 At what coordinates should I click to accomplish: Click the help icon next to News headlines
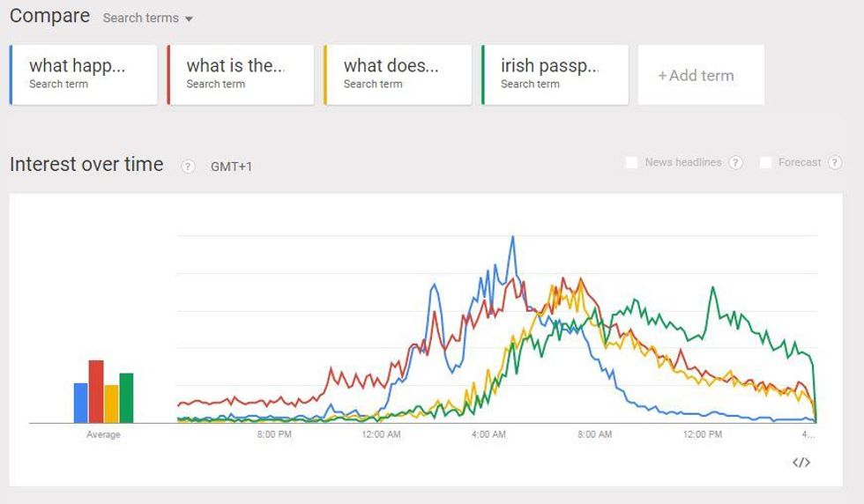pyautogui.click(x=736, y=163)
